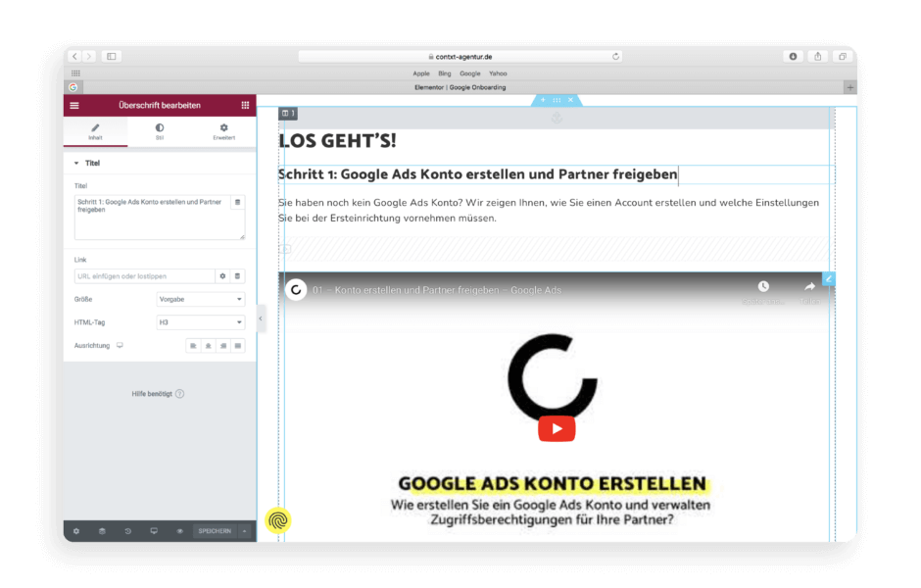Image resolution: width=921 pixels, height=588 pixels.
Task: Open revision history icon
Action: 128,531
